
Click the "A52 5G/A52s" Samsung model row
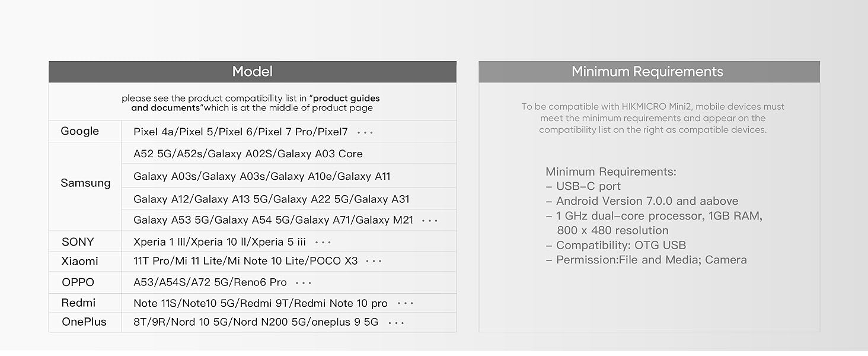(x=248, y=154)
